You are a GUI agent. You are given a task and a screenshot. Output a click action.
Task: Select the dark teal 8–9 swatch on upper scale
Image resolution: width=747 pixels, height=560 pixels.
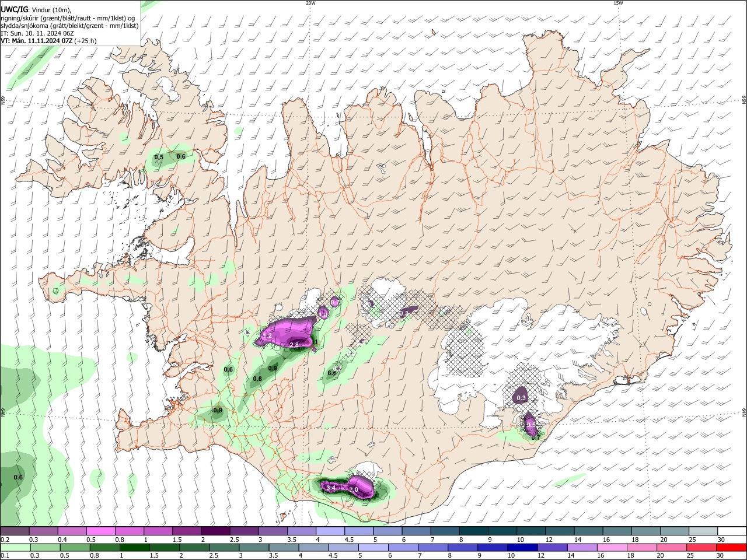click(474, 531)
